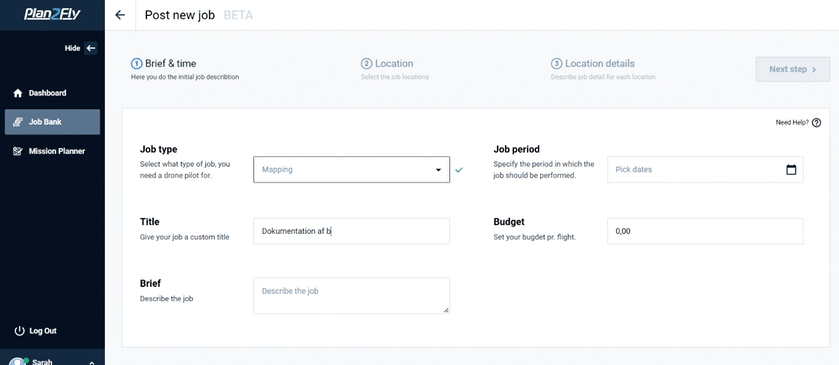Click the Log Out power icon

(x=20, y=331)
